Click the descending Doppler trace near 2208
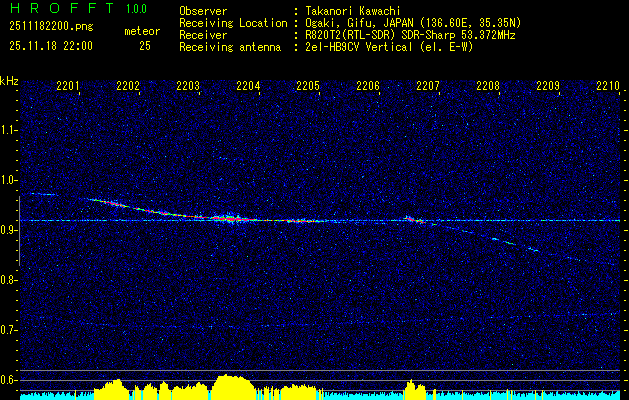This screenshot has height=400, width=629. click(501, 241)
